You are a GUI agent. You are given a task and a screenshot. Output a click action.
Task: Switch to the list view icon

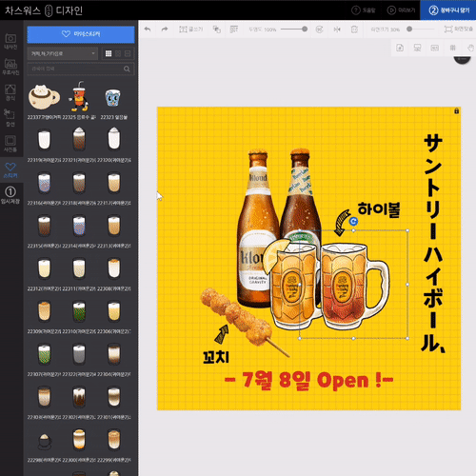point(128,53)
